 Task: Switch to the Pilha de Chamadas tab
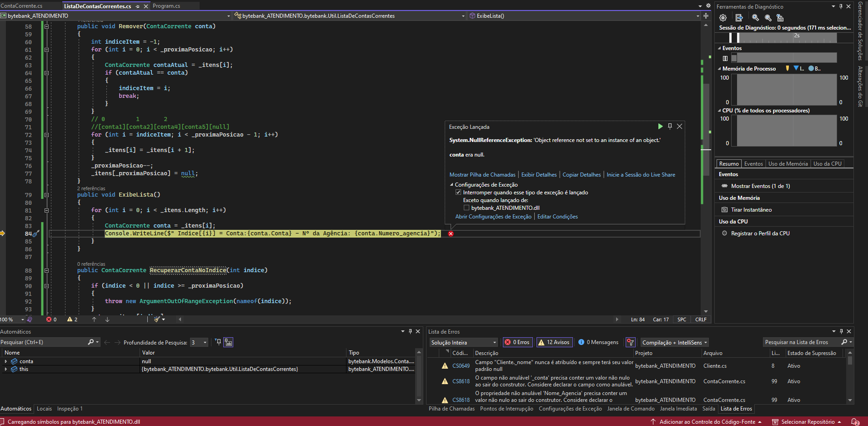click(452, 409)
